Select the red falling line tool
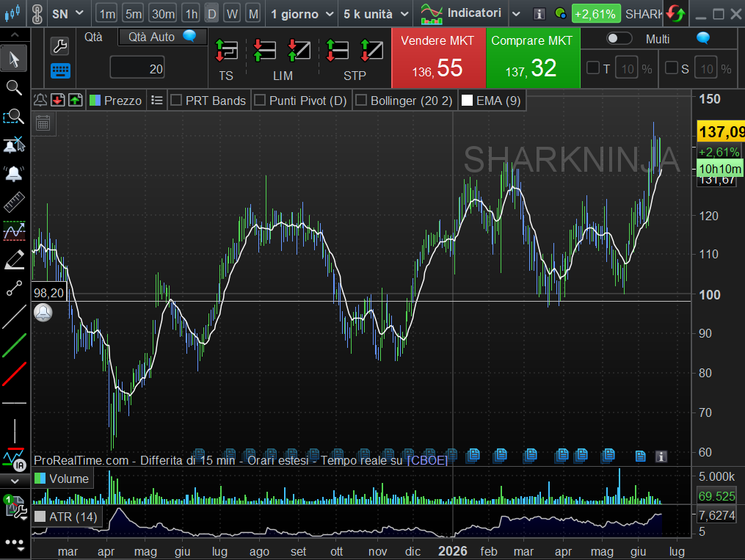 [14, 374]
